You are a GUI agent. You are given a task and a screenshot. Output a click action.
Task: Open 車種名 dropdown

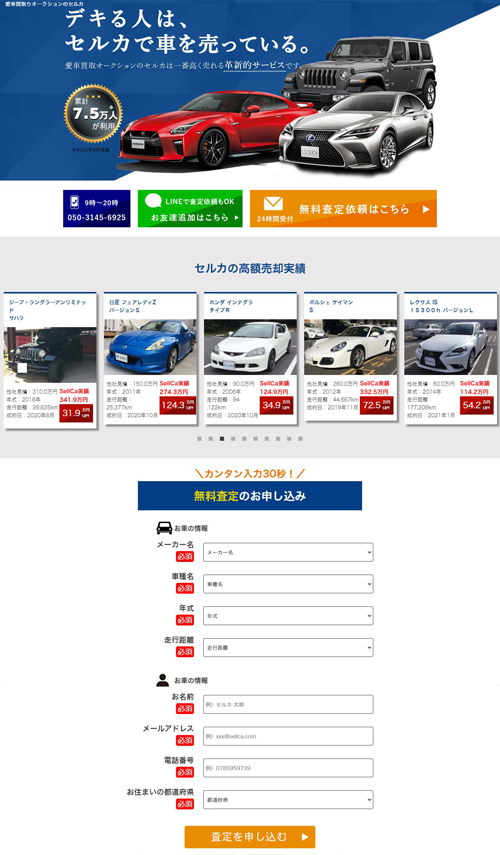click(x=288, y=584)
